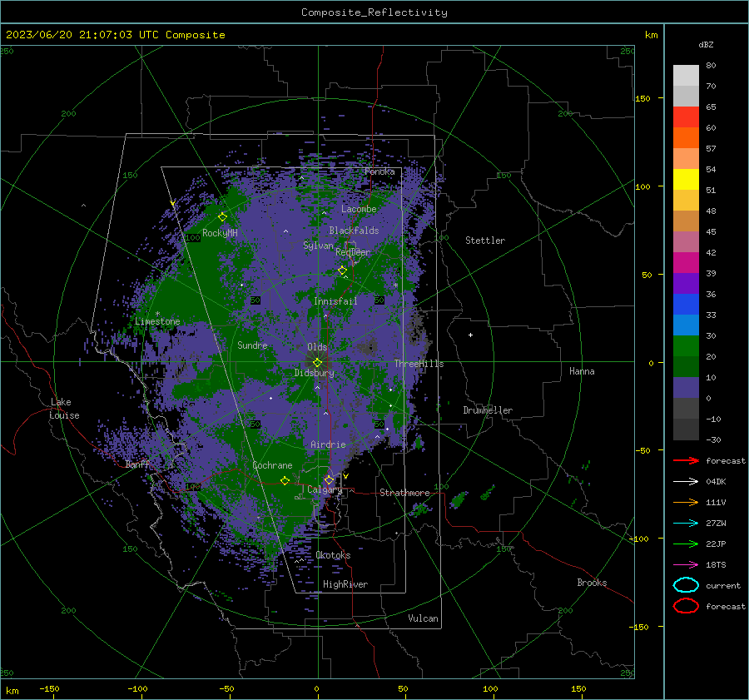Click the Okotoks label
749x700 pixels.
[x=333, y=555]
